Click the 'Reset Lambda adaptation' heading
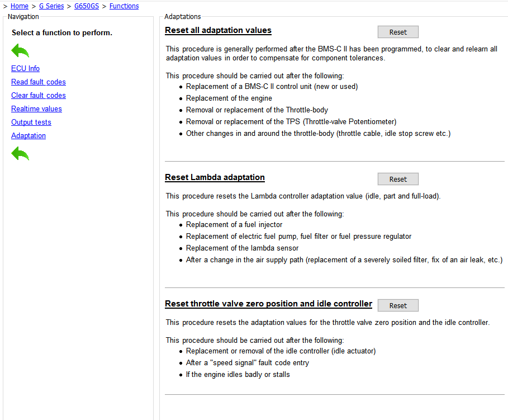Viewport: 508px width, 420px height. (215, 177)
